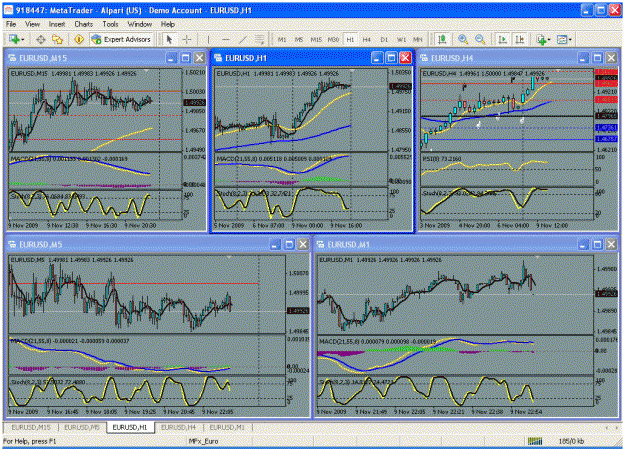Switch to the EURUSD,H4 bottom tab
Viewport: 625px width, 449px height.
coord(178,427)
